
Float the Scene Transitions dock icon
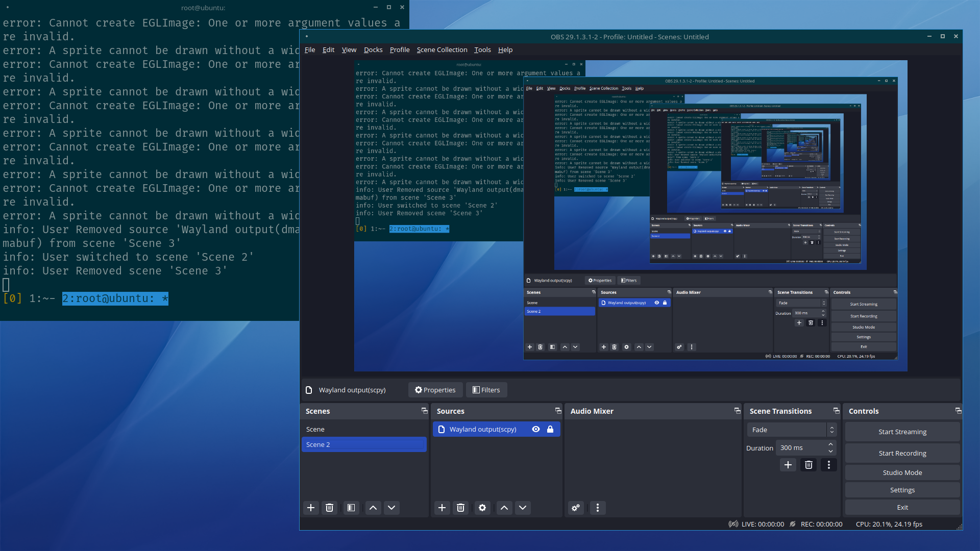pos(836,411)
